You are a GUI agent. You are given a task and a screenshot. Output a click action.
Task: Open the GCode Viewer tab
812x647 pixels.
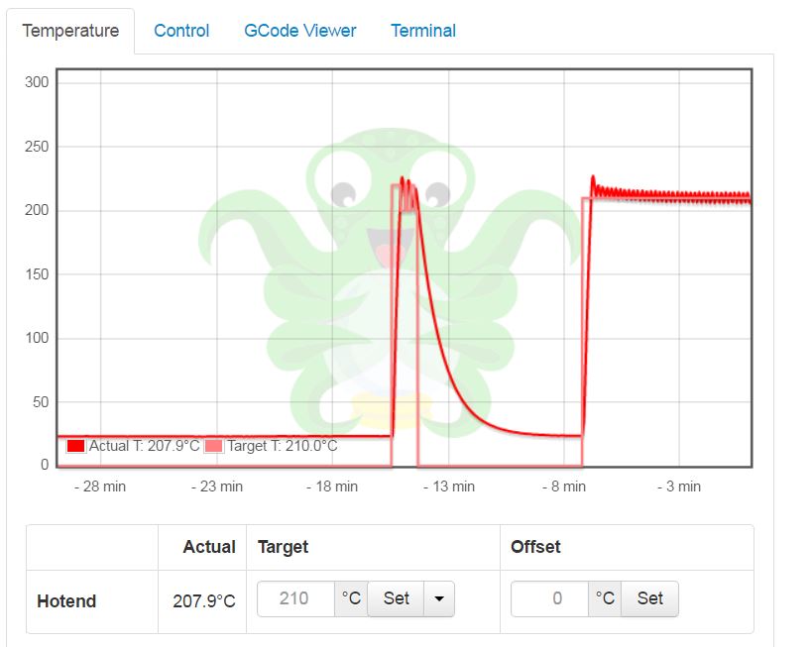(x=299, y=31)
